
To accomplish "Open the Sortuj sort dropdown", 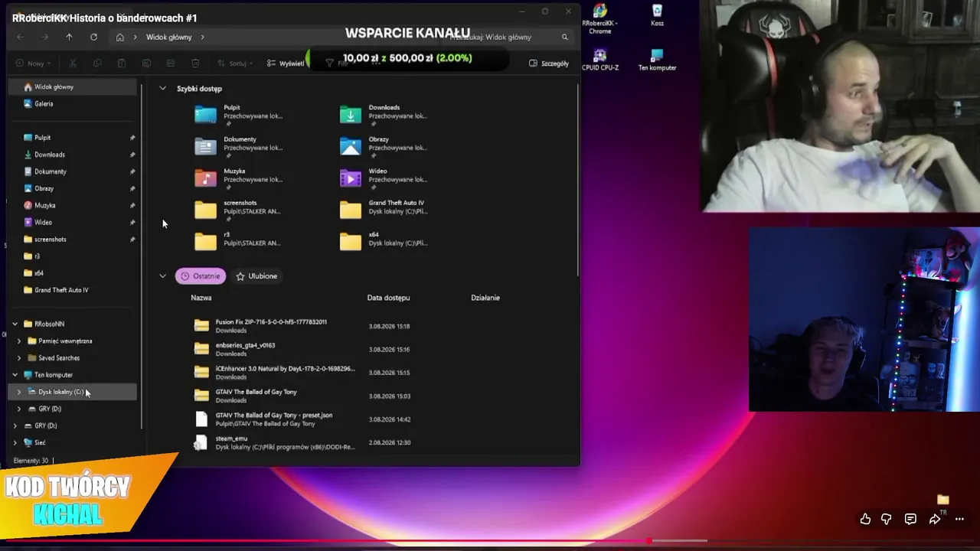I will pos(235,64).
